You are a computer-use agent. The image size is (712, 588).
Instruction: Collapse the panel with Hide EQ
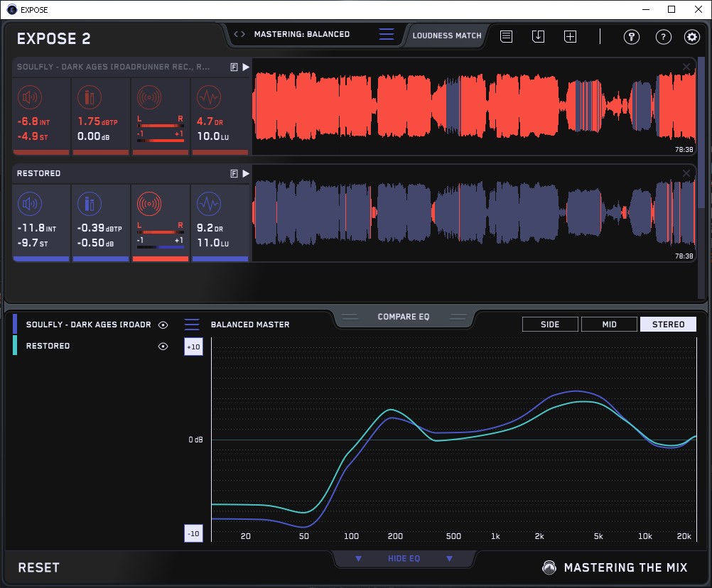pyautogui.click(x=404, y=558)
